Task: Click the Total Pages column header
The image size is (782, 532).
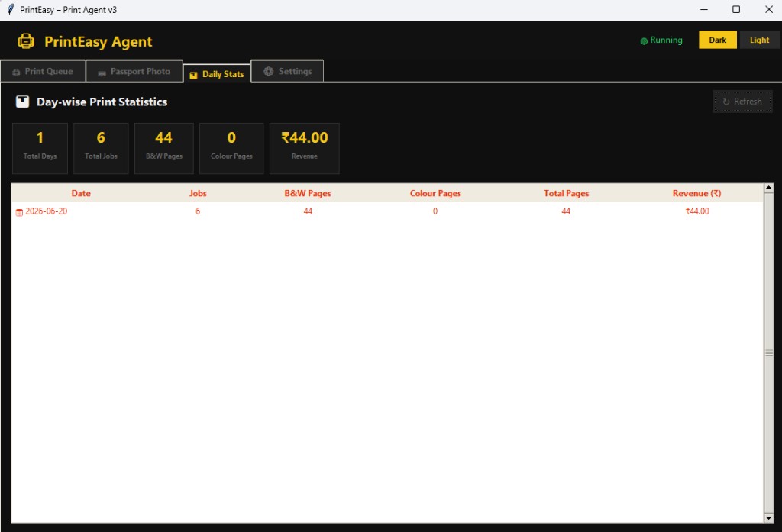Action: [566, 193]
